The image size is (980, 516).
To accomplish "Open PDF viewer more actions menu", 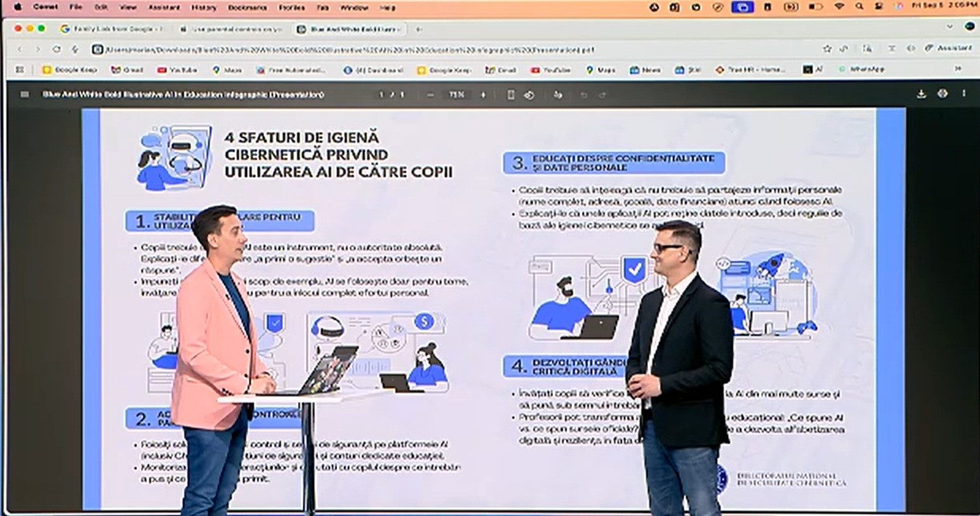I will click(x=963, y=94).
